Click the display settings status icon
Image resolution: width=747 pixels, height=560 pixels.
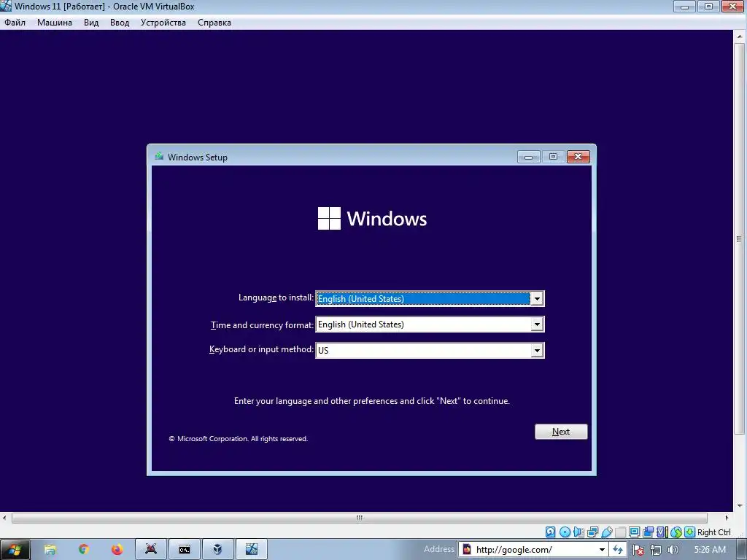[634, 532]
